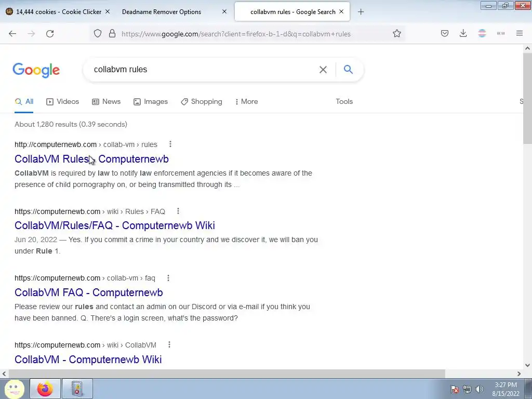This screenshot has width=532, height=399.
Task: Switch to News results
Action: pos(106,101)
